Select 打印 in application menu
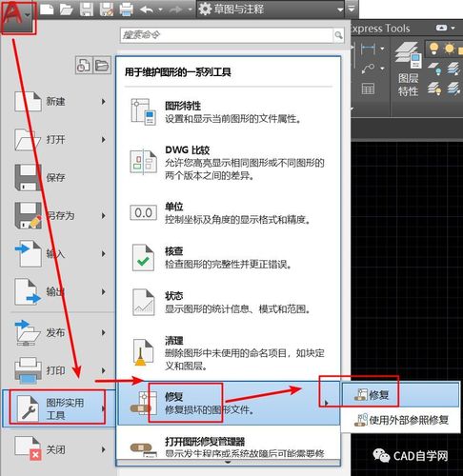The width and height of the screenshot is (463, 476). 60,370
